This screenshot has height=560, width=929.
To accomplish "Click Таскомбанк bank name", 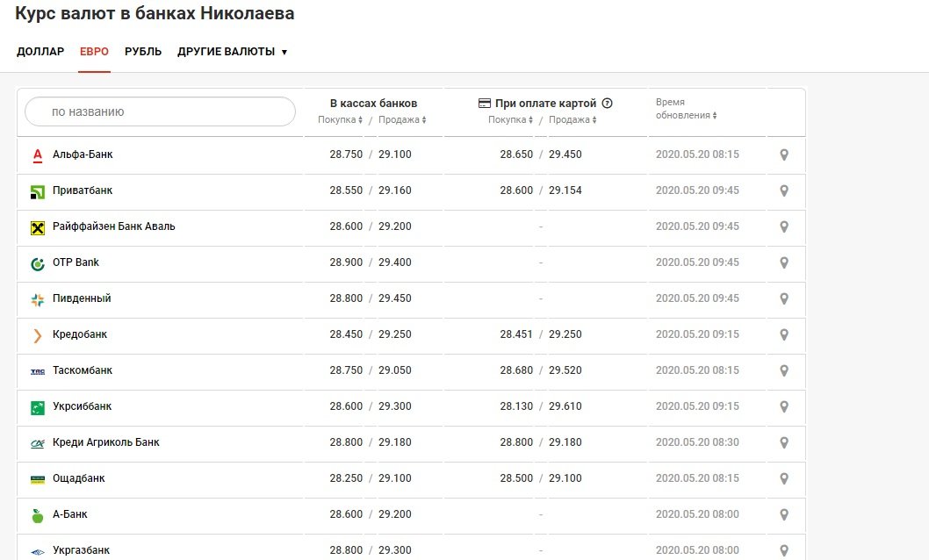I will point(83,370).
